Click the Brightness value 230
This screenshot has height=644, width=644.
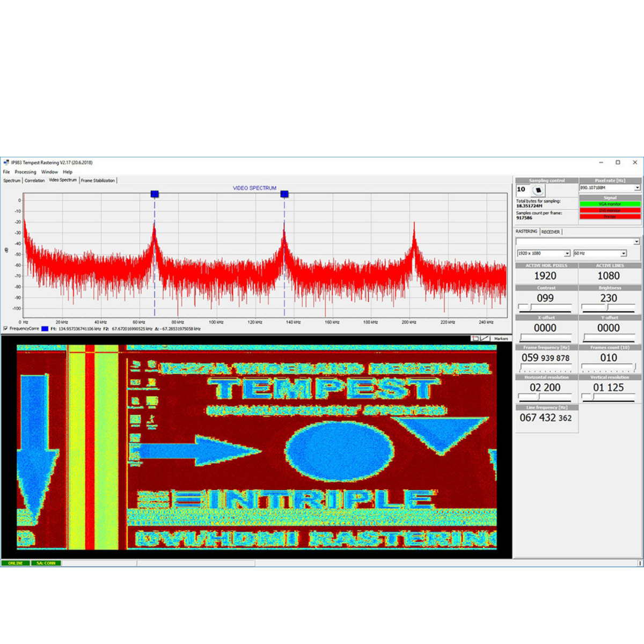click(609, 298)
